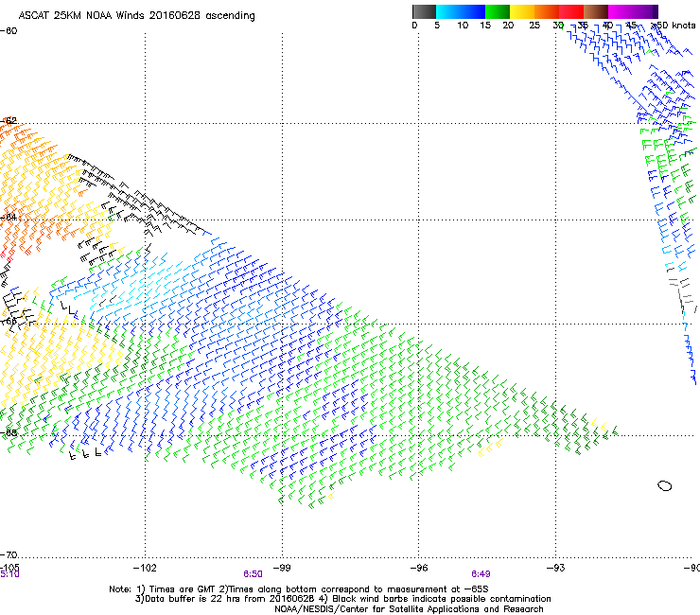
Task: Click the green 15-20 knots legend segment
Action: [x=498, y=11]
